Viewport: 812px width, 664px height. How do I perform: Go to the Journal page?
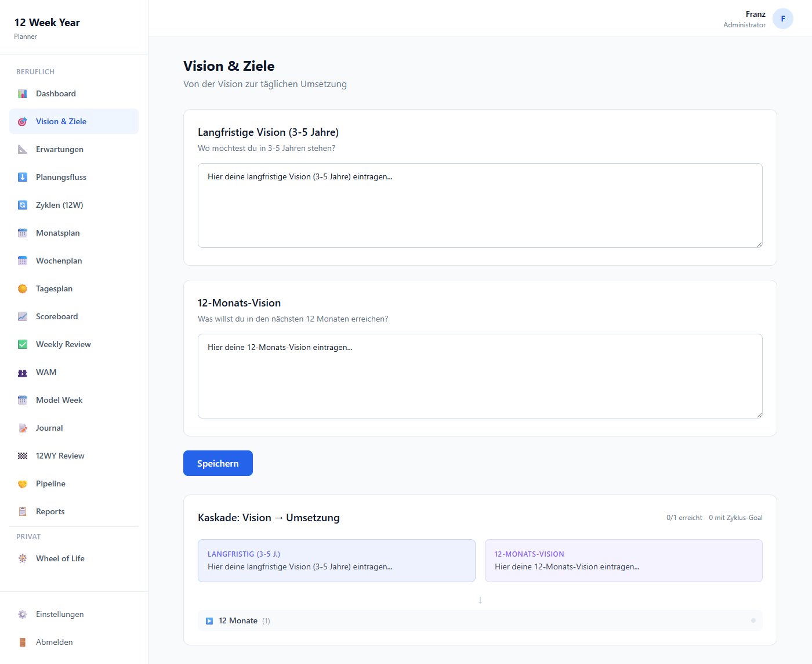coord(49,428)
